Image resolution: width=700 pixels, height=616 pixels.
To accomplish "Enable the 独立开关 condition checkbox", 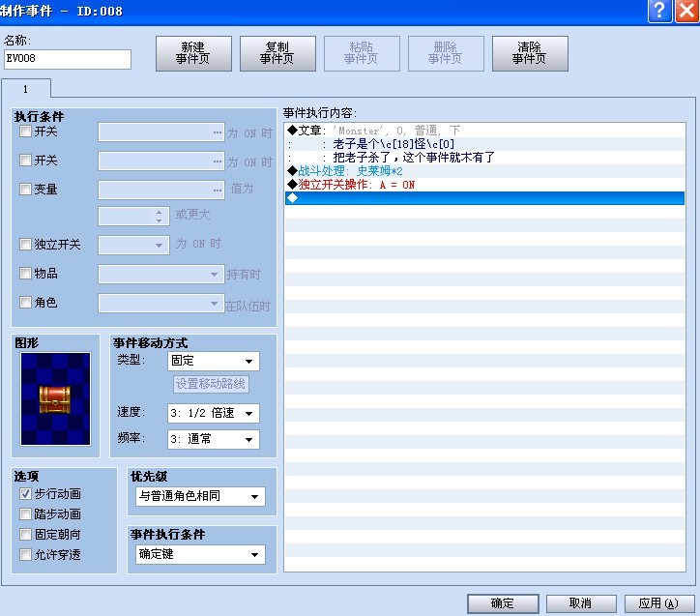I will coord(25,244).
